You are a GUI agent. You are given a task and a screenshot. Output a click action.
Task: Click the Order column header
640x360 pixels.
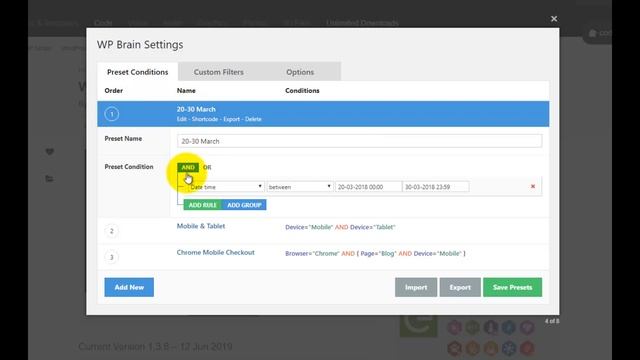[113, 91]
